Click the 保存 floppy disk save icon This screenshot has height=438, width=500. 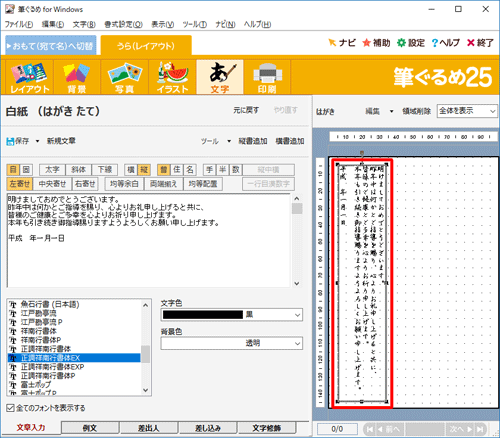coord(10,141)
